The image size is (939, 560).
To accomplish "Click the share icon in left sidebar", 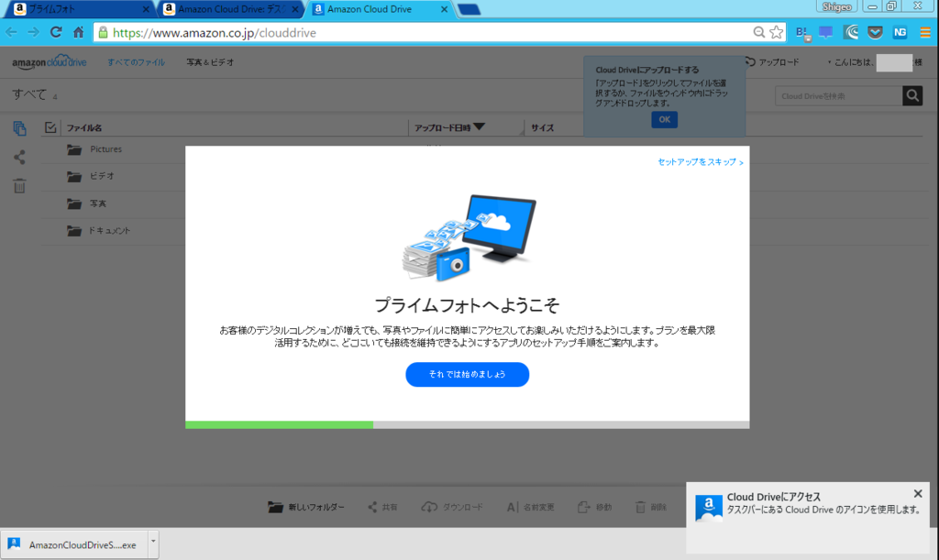I will coord(19,158).
